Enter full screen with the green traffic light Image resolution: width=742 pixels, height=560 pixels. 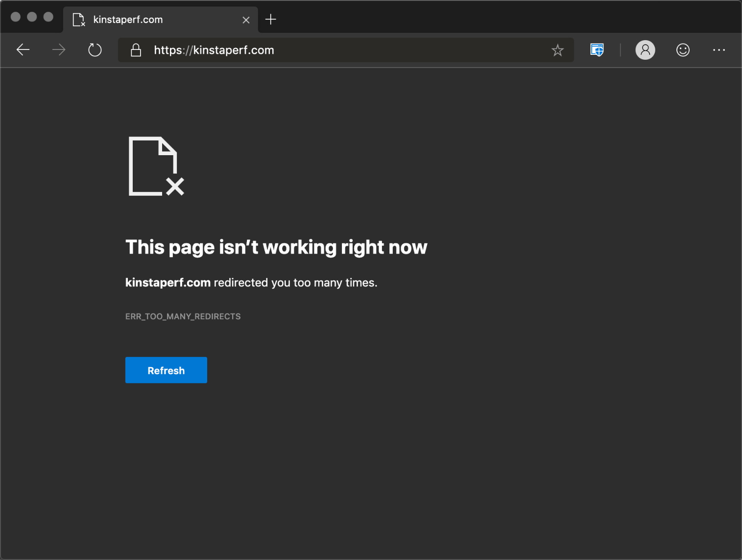click(48, 16)
